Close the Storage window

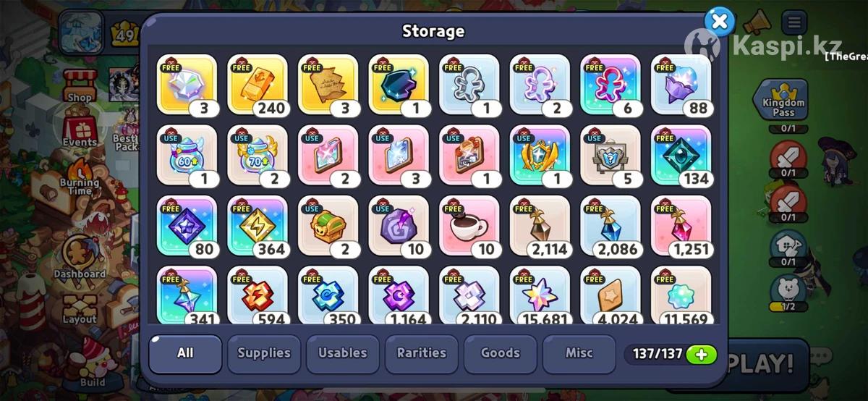[719, 22]
